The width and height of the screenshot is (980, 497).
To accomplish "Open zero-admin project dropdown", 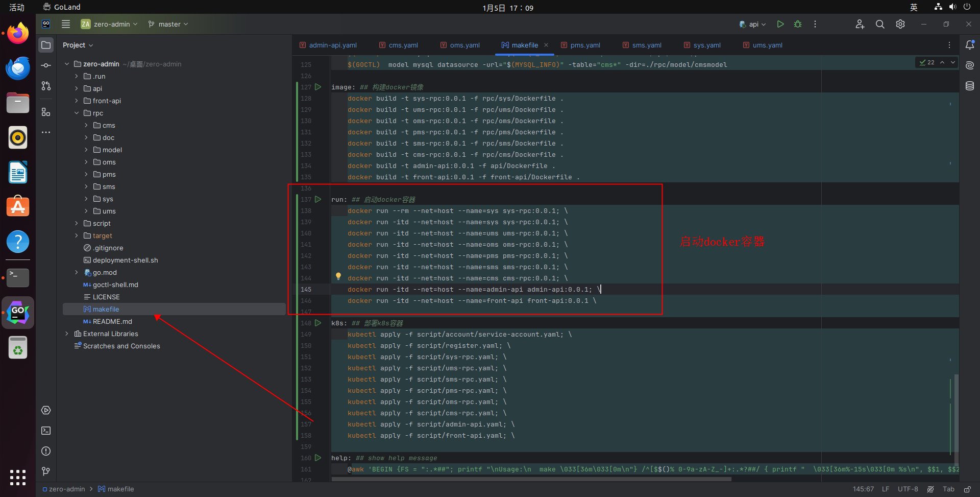I will tap(109, 24).
